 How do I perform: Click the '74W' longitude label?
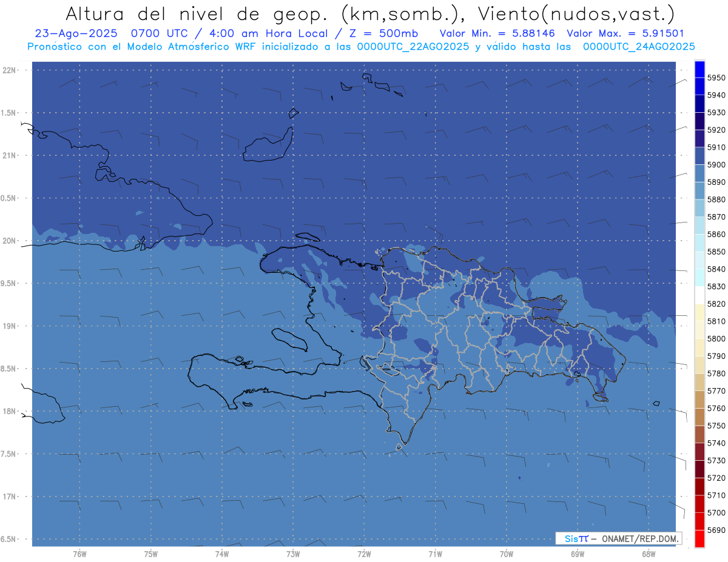221,554
